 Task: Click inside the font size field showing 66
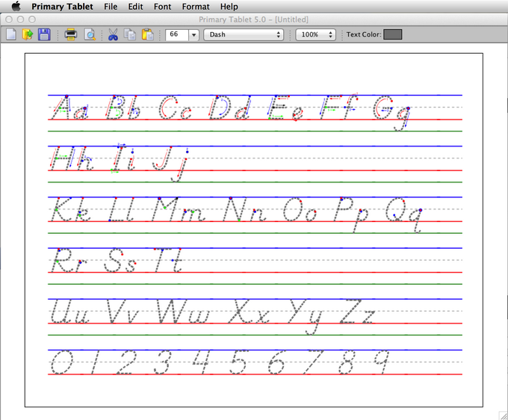click(x=176, y=34)
